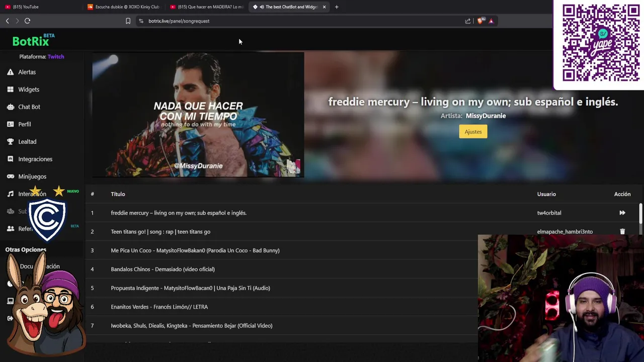Open the Lealtad trophy icon
The height and width of the screenshot is (362, 644).
pos(10,142)
